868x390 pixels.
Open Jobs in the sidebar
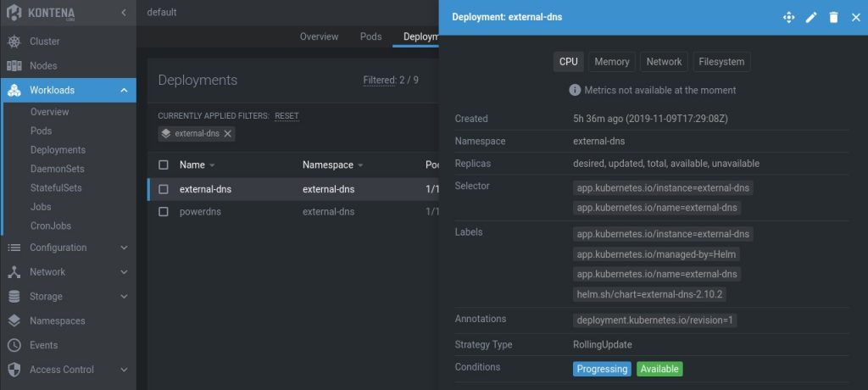click(41, 207)
